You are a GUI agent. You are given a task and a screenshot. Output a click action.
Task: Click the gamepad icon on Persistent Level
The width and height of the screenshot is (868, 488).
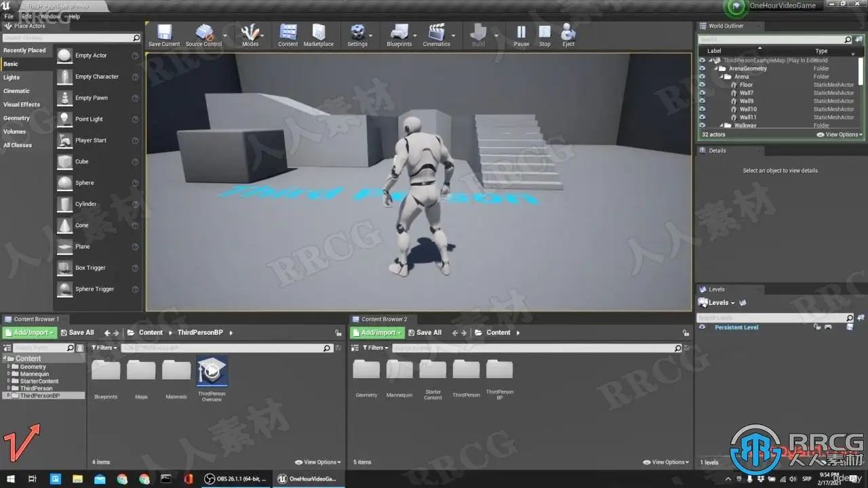(x=828, y=327)
